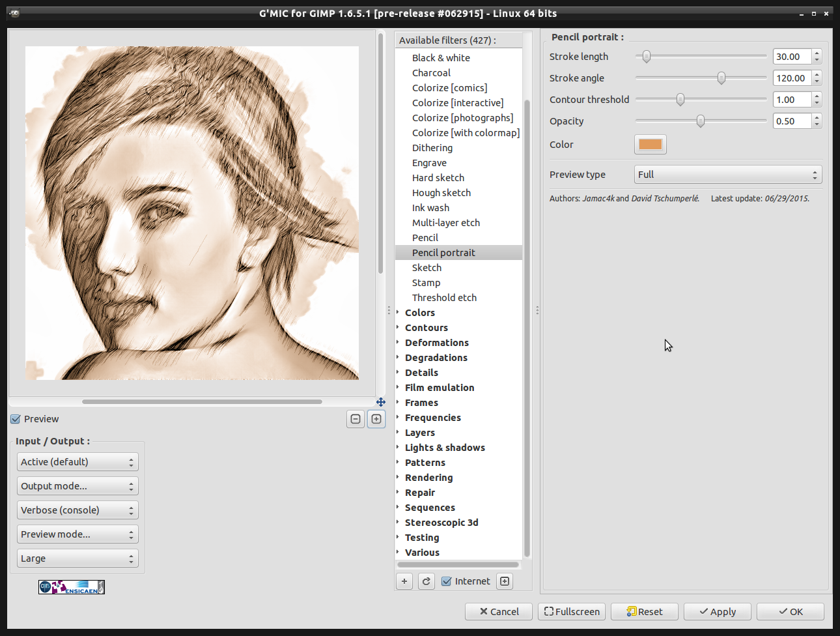Expand the Sequences filter category
This screenshot has height=636, width=840.
[398, 508]
